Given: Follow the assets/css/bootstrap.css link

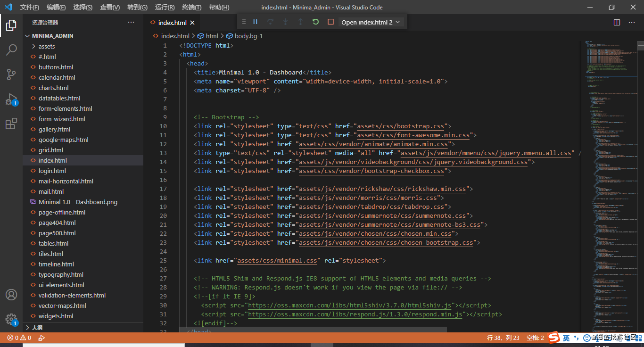Looking at the screenshot, I should click(401, 126).
